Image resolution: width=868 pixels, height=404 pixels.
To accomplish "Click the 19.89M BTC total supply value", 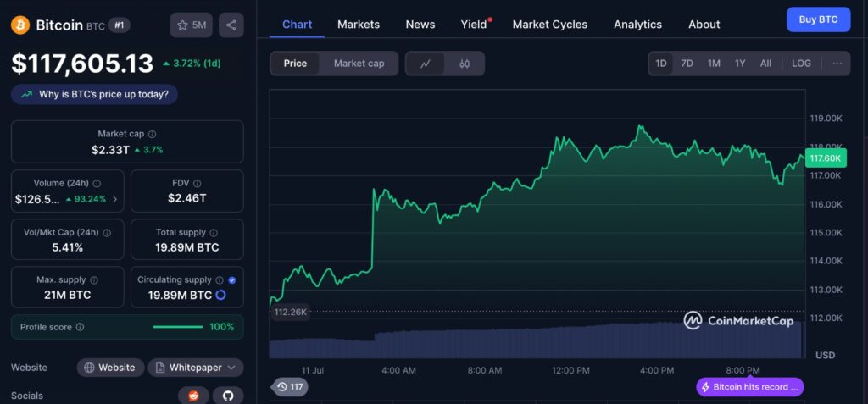I will point(187,247).
